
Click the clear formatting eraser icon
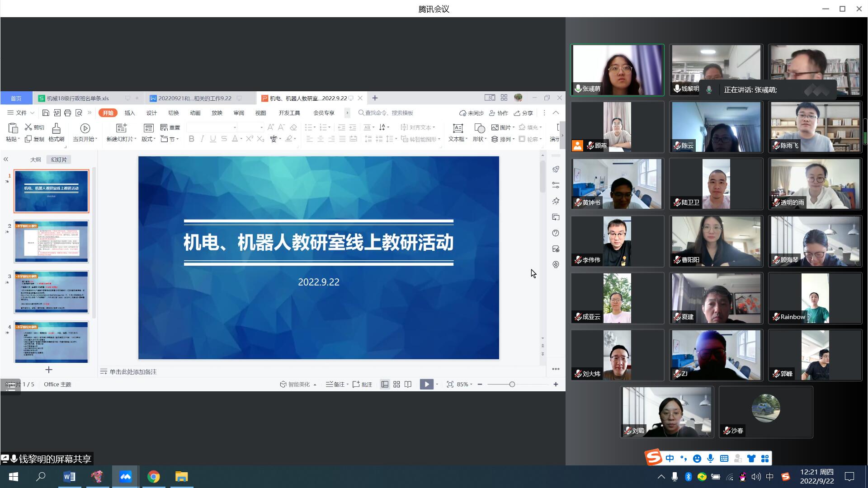tap(293, 127)
